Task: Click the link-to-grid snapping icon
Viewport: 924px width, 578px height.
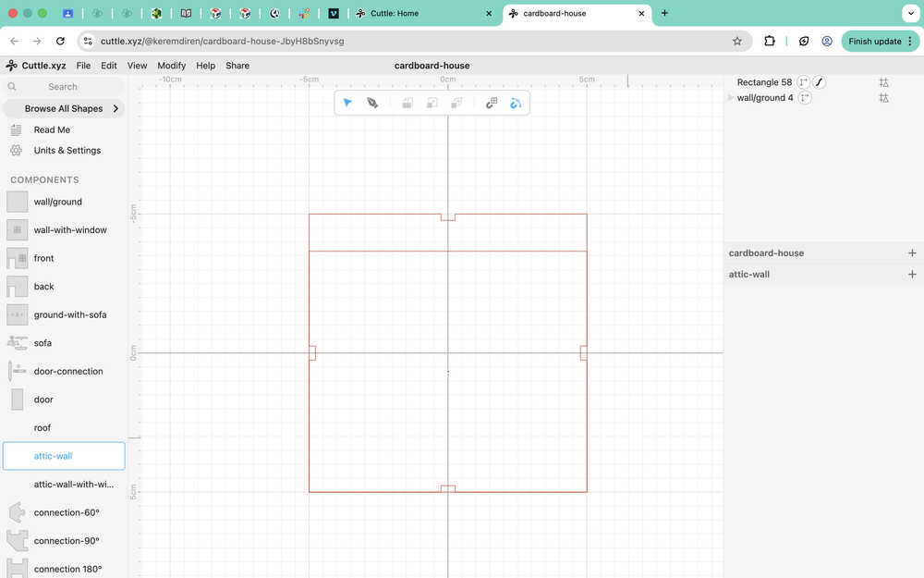Action: click(x=492, y=104)
